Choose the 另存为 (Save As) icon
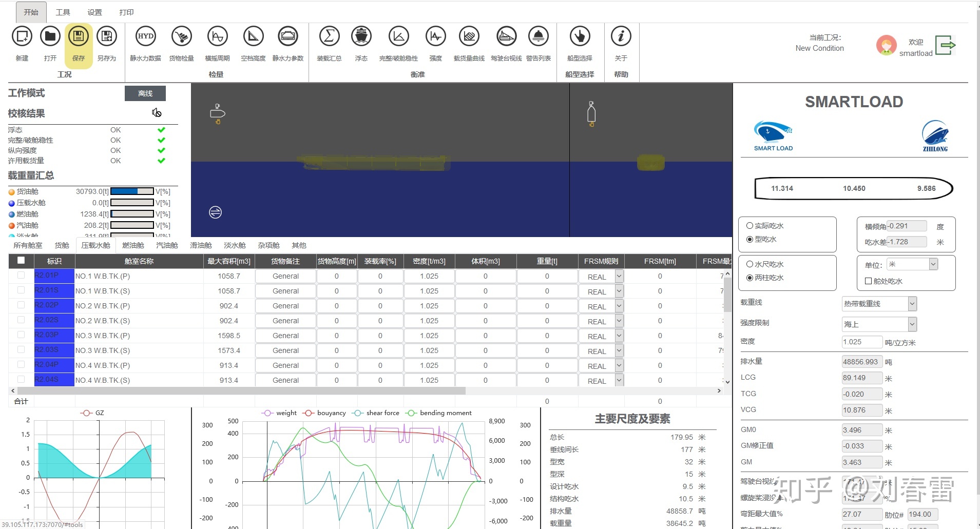This screenshot has width=980, height=529. pyautogui.click(x=107, y=36)
